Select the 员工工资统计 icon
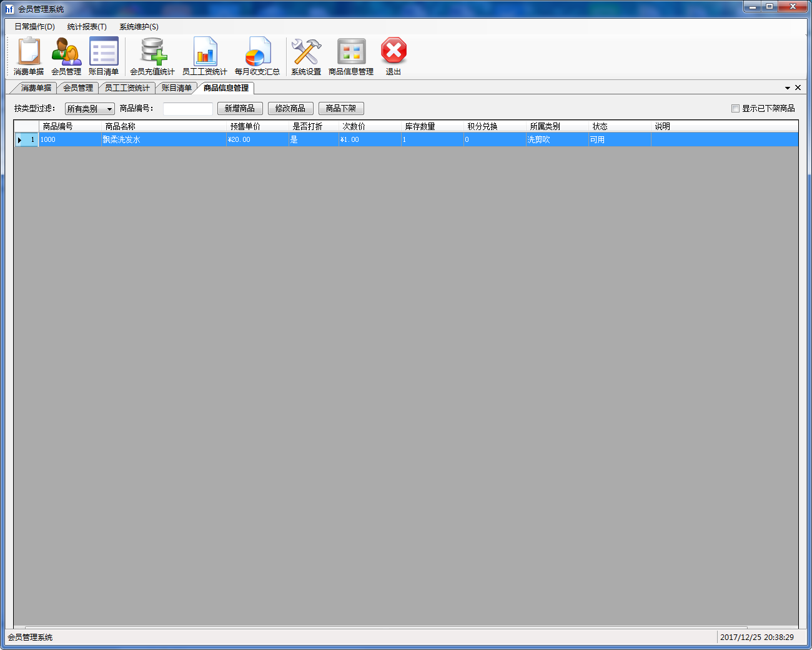This screenshot has height=650, width=812. tap(205, 55)
